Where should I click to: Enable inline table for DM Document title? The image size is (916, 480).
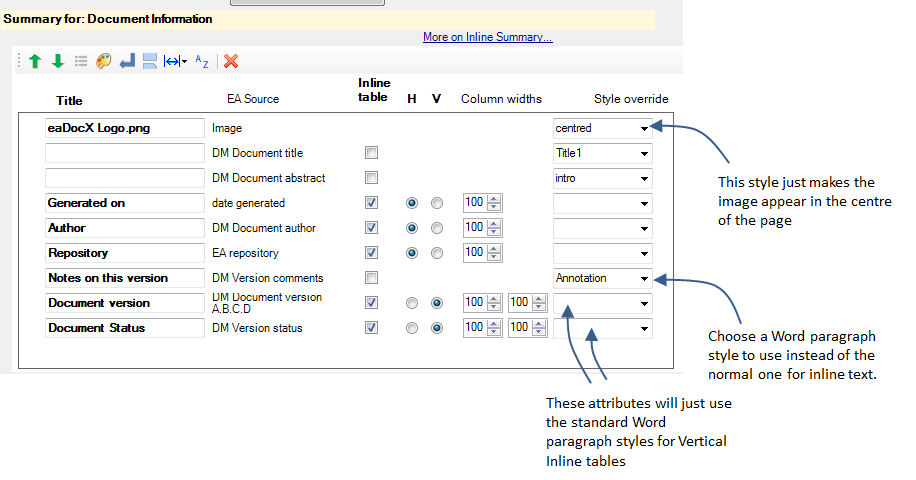371,152
